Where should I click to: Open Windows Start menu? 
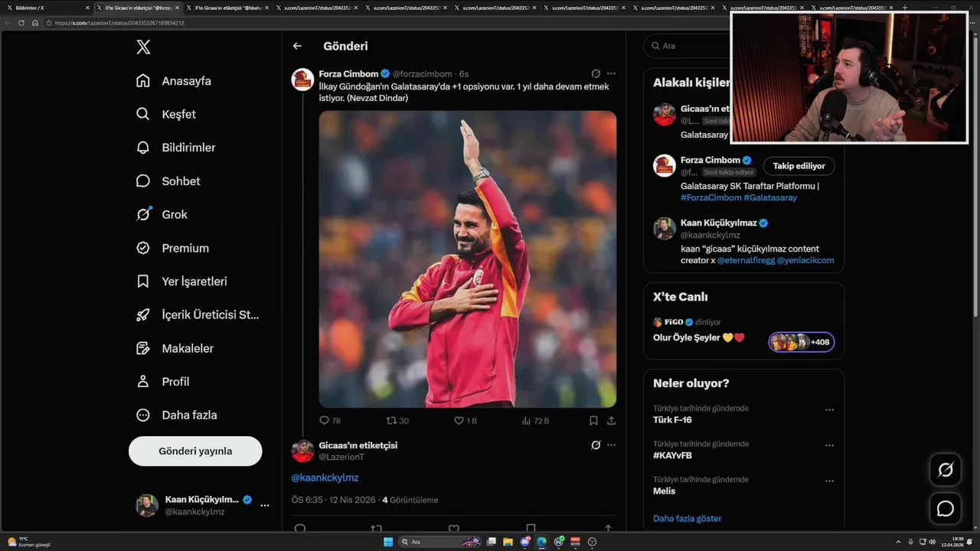click(388, 542)
